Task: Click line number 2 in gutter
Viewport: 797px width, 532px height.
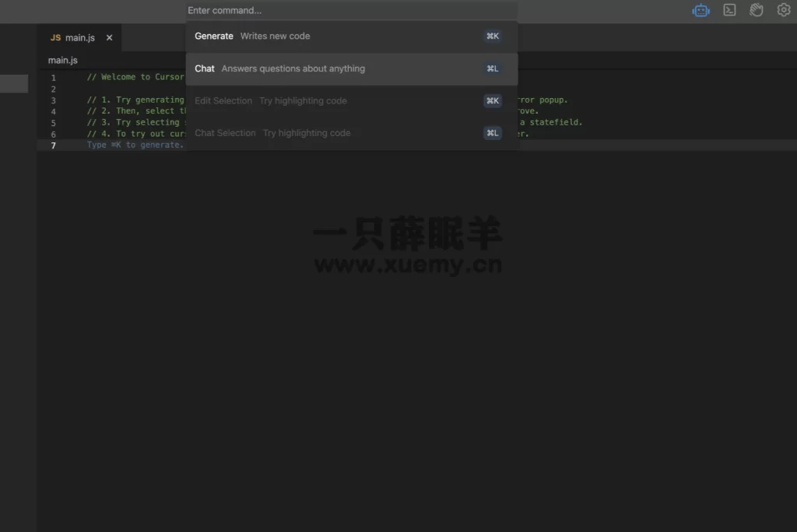Action: click(x=54, y=89)
